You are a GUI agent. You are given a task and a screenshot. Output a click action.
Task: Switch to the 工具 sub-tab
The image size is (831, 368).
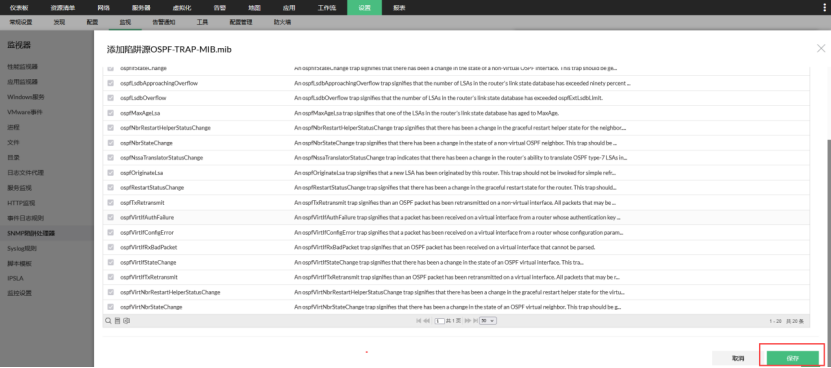pos(202,22)
